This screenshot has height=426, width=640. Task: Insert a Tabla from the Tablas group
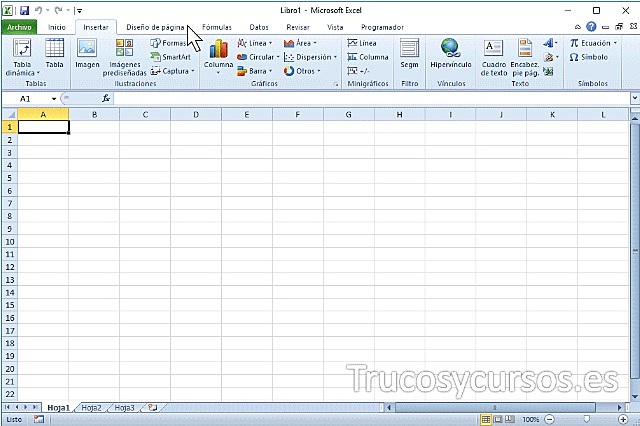54,53
